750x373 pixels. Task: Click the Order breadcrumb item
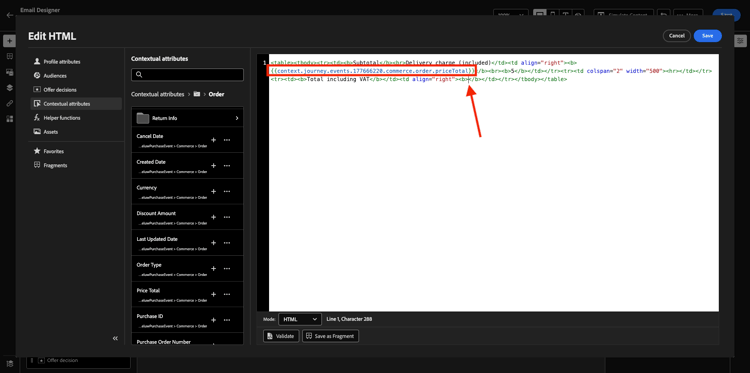tap(217, 95)
